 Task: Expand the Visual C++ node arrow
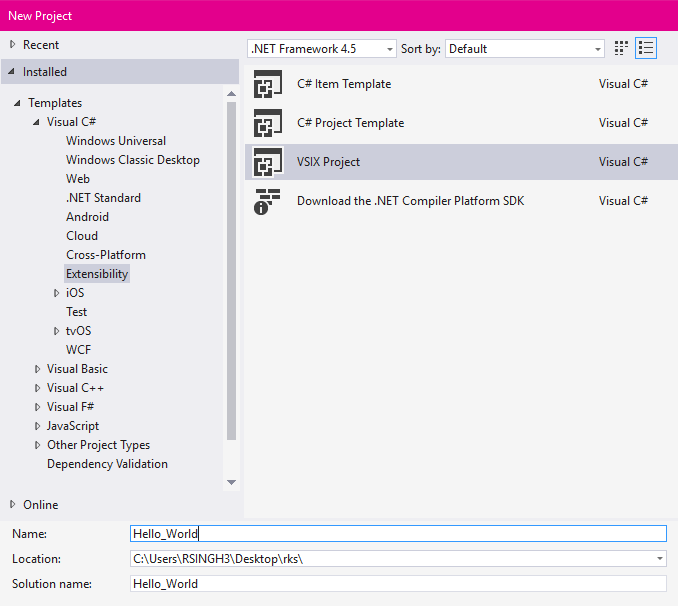pyautogui.click(x=37, y=388)
